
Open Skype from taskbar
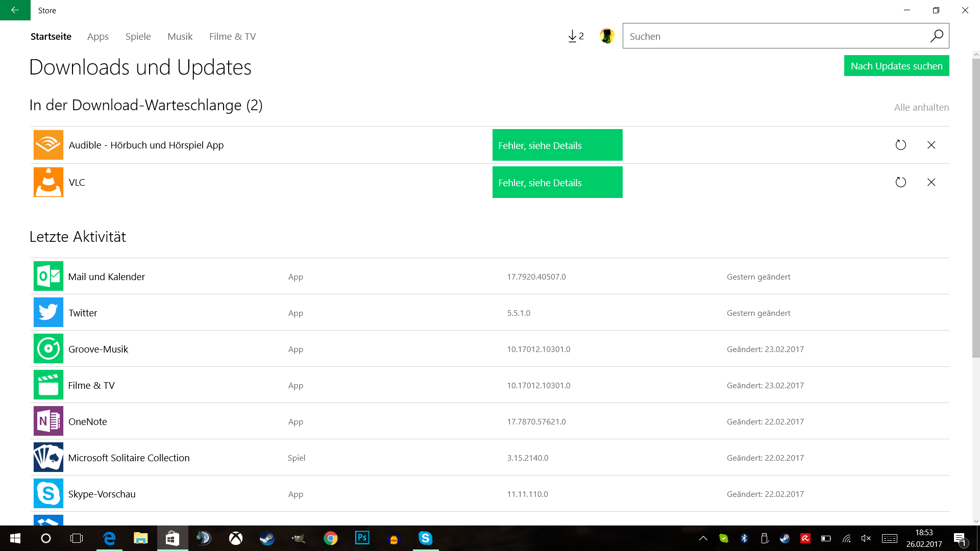[426, 538]
